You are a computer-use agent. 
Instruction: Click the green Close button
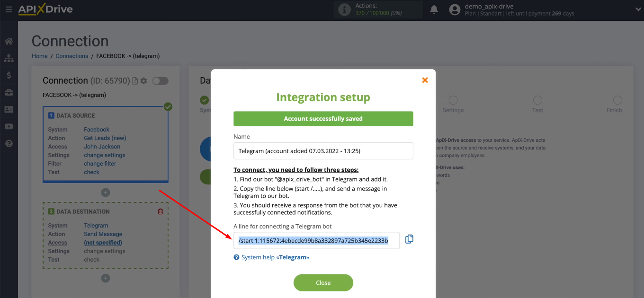[x=323, y=282]
